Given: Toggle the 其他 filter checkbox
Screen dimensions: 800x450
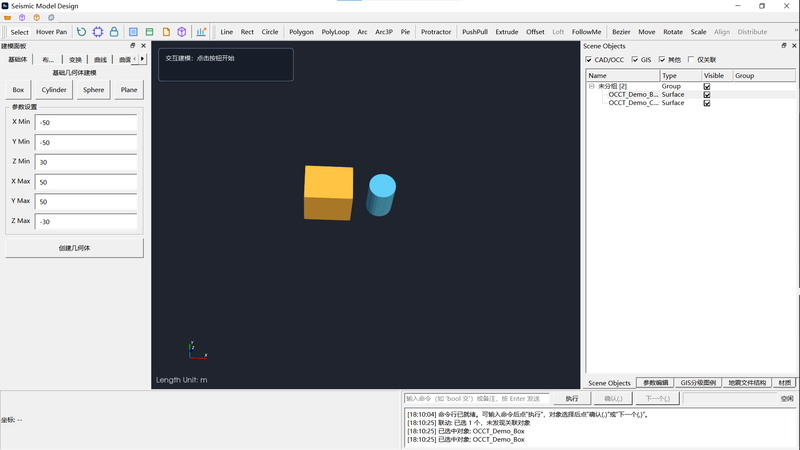Looking at the screenshot, I should coord(662,60).
